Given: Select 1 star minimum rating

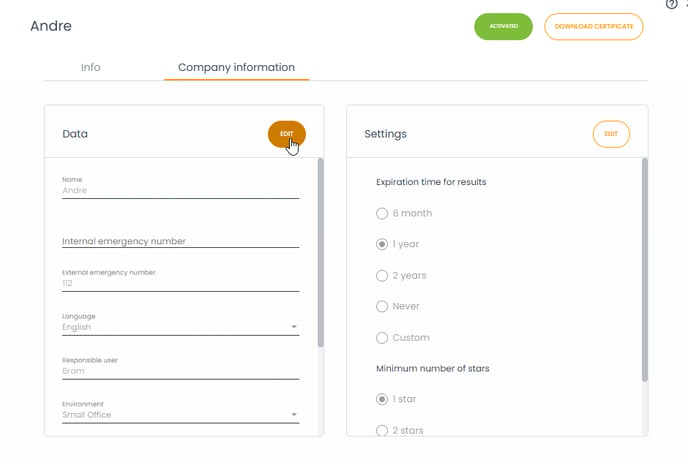Looking at the screenshot, I should click(x=381, y=399).
